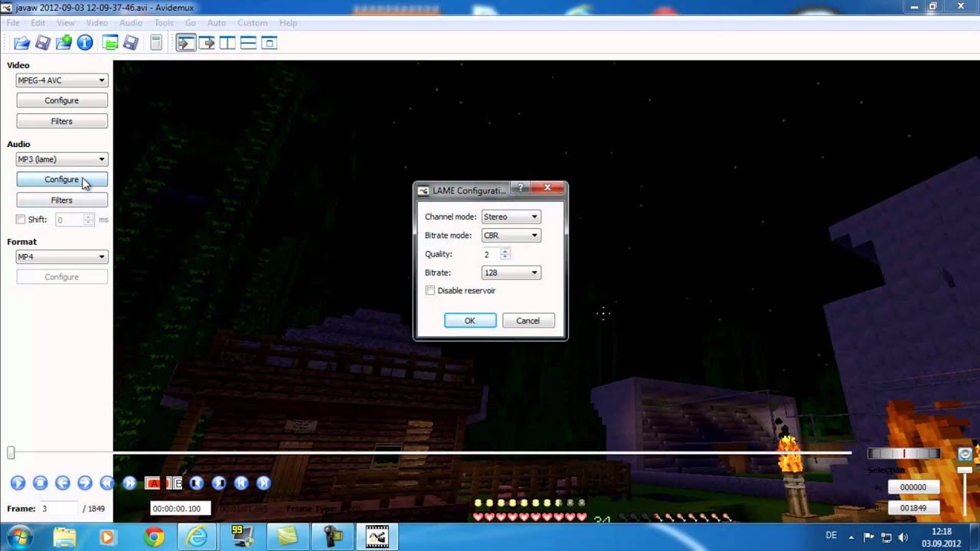
Task: Click the Append video icon with green plus
Action: (64, 43)
